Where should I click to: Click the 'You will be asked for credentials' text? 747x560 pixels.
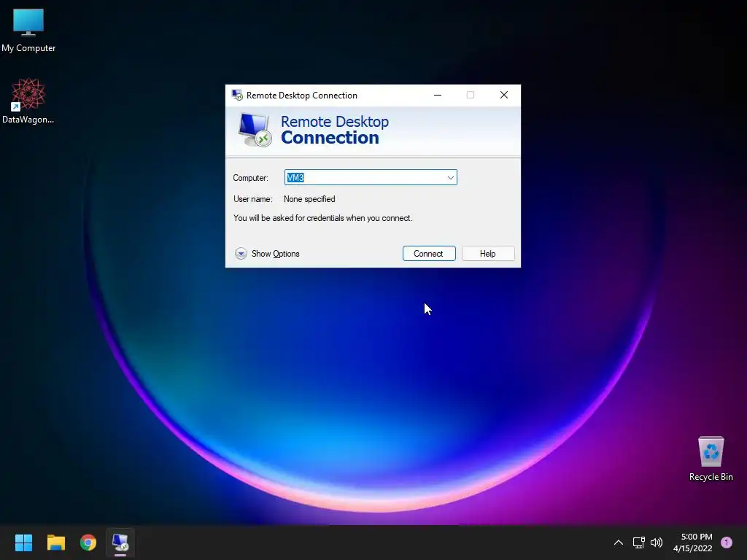point(323,218)
